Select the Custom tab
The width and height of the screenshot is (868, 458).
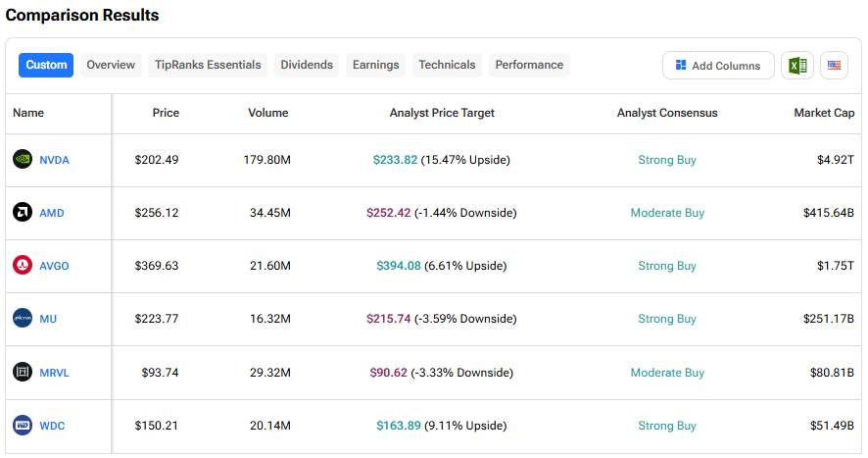click(46, 65)
